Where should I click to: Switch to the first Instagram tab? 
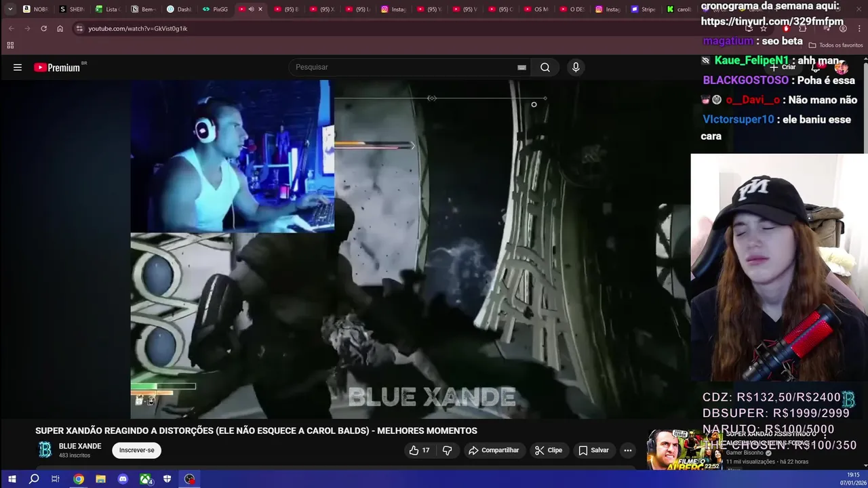(x=394, y=9)
